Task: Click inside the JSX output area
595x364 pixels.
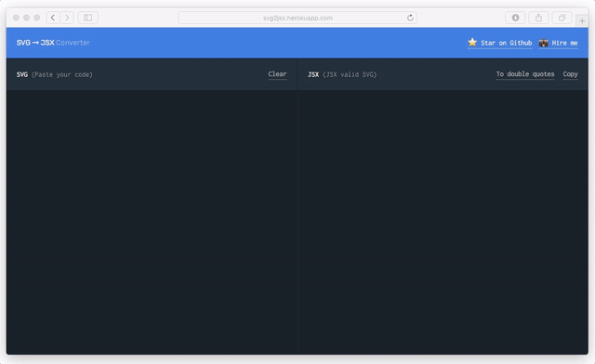Action: 443,222
